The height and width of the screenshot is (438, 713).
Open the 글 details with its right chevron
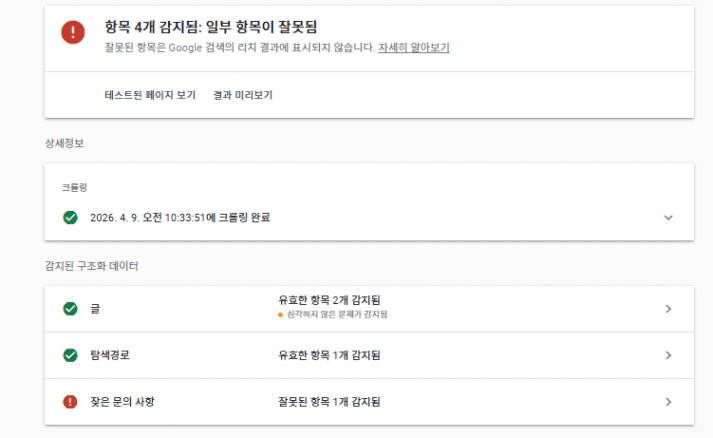click(668, 309)
